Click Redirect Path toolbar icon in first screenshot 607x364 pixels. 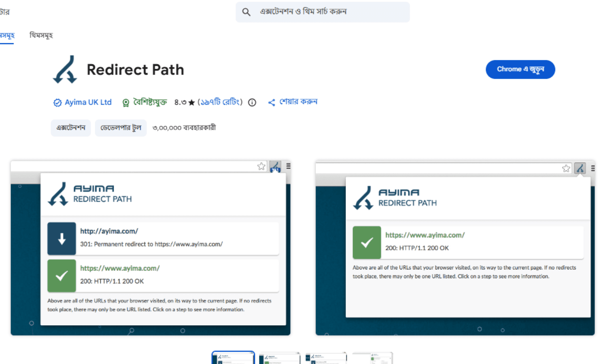[x=275, y=166]
